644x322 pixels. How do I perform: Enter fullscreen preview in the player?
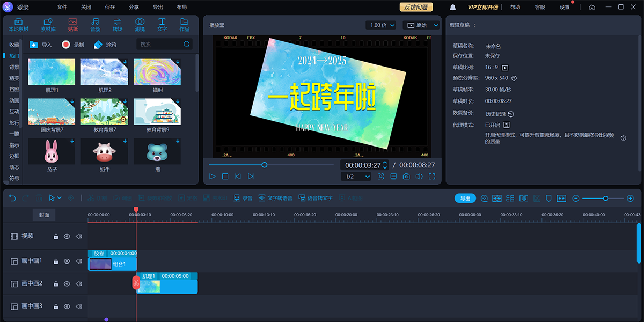point(432,177)
